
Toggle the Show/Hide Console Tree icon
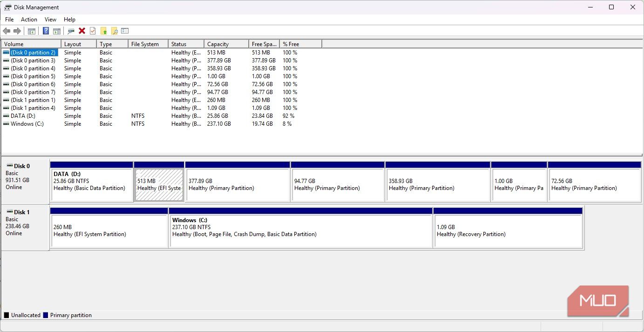click(x=32, y=31)
